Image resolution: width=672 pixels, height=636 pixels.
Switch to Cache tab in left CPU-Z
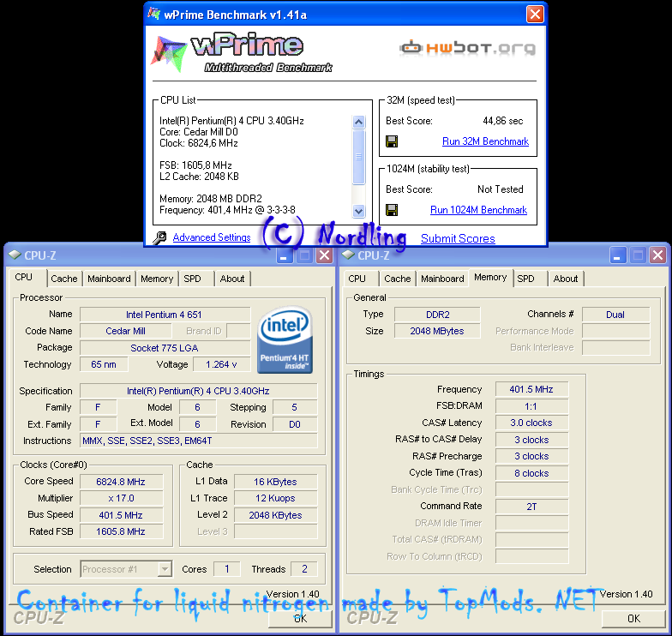tap(64, 279)
